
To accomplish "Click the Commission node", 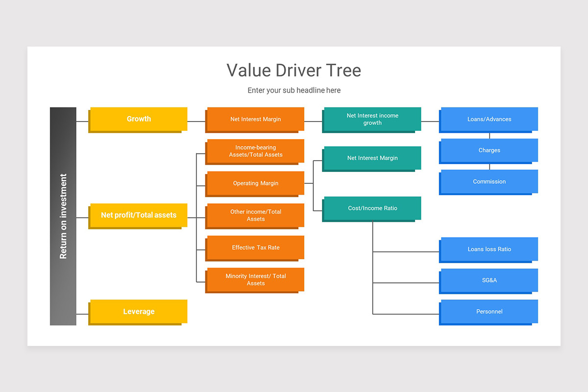I will [x=489, y=181].
